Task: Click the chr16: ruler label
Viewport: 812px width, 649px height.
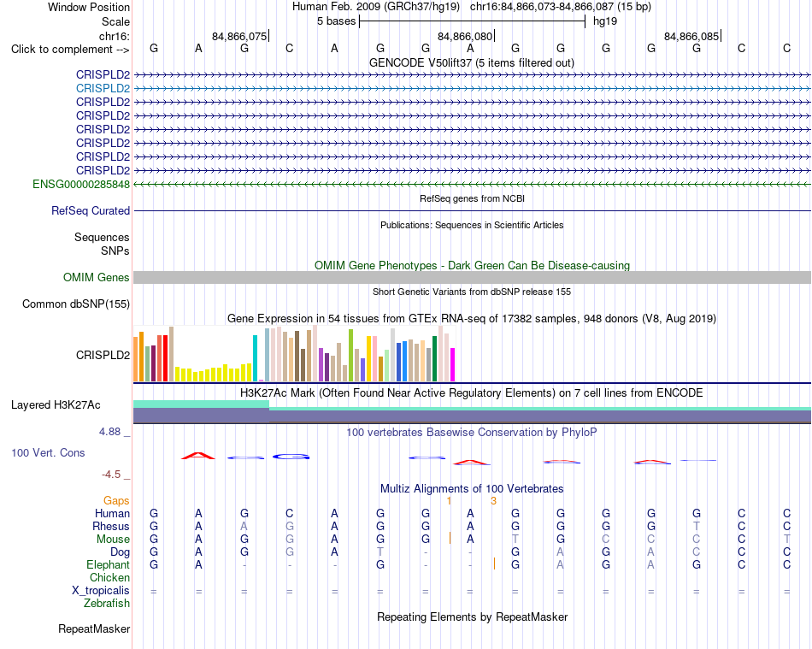Action: (115, 36)
